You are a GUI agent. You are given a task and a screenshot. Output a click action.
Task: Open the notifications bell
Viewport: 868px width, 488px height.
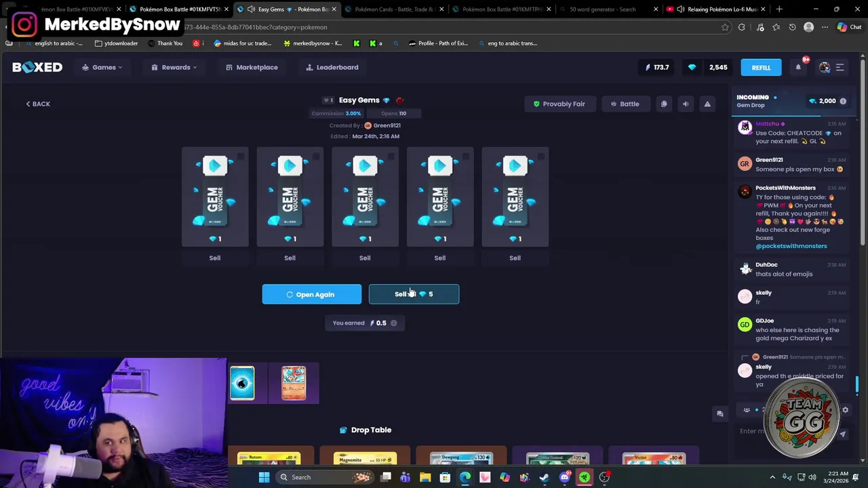pos(798,67)
